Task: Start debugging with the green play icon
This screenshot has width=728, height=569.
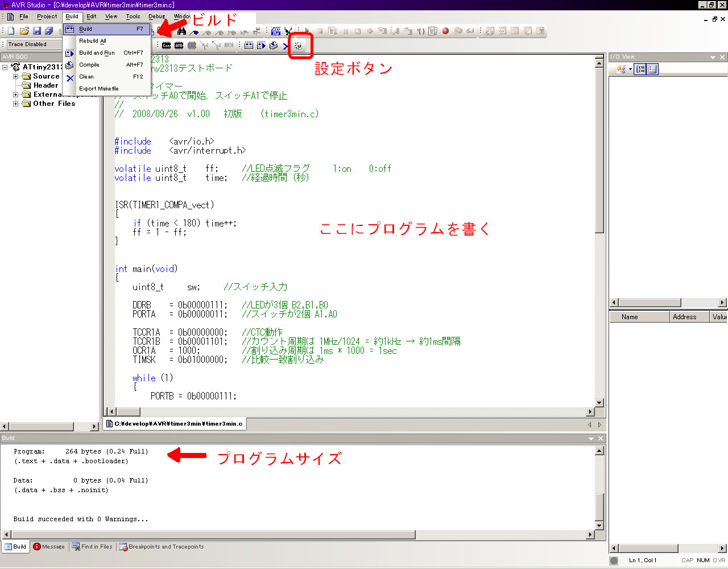Action: pos(307,31)
